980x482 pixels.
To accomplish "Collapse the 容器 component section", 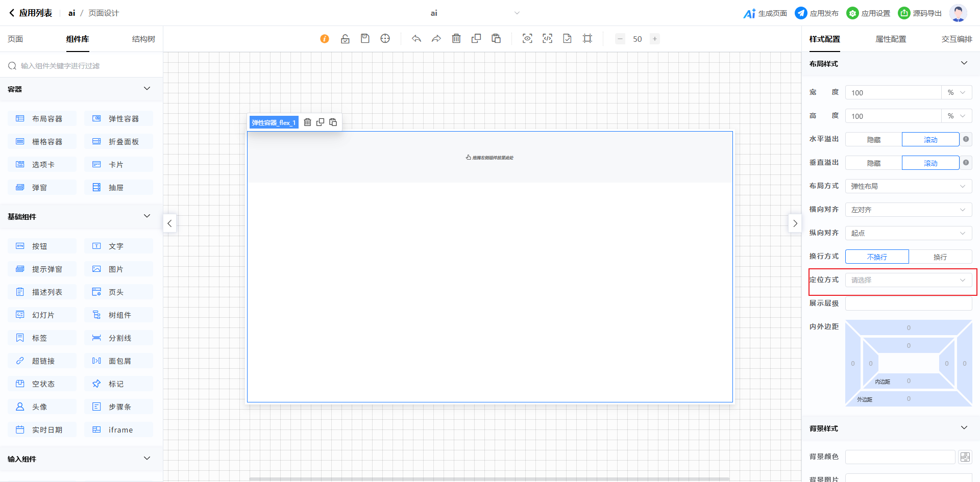I will [x=147, y=89].
